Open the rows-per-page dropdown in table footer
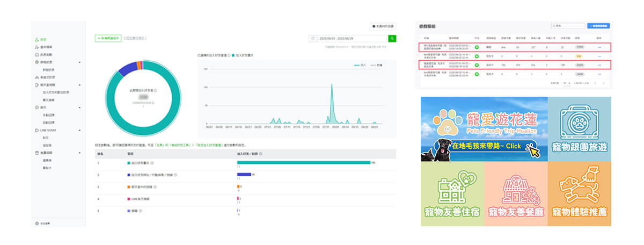 coord(566,83)
